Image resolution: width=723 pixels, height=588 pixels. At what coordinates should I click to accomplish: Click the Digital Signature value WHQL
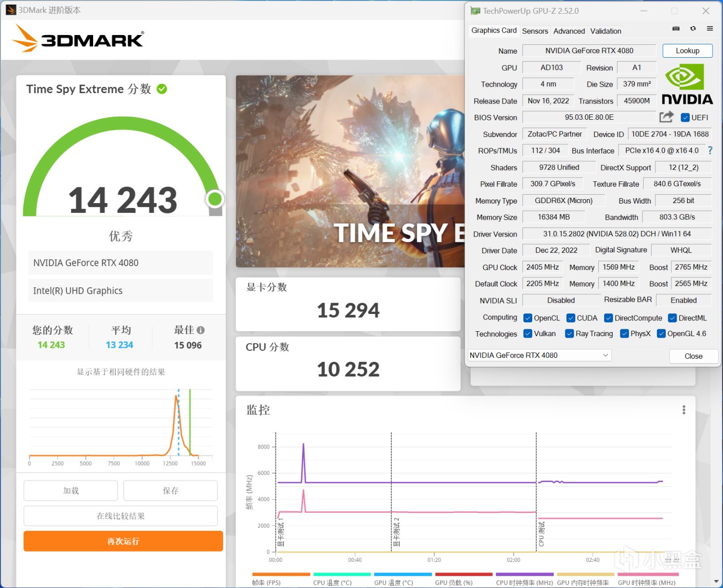[x=681, y=250]
